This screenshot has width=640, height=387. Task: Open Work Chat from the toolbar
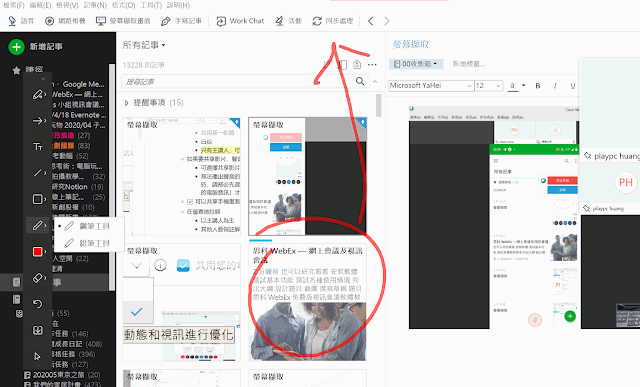[240, 21]
